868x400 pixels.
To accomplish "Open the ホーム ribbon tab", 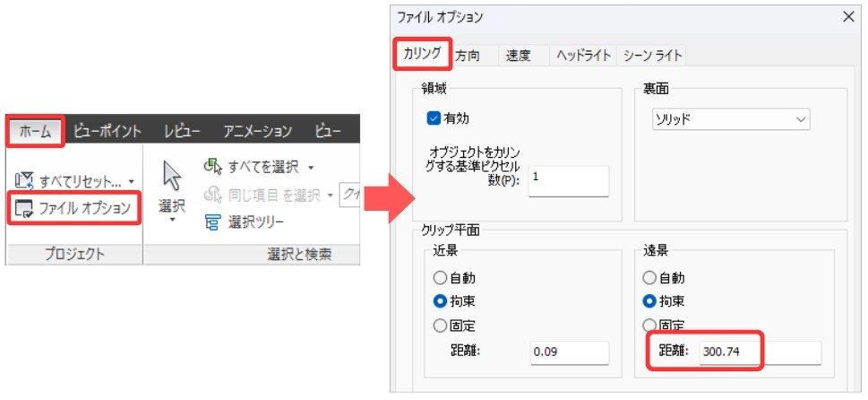I will (x=36, y=131).
